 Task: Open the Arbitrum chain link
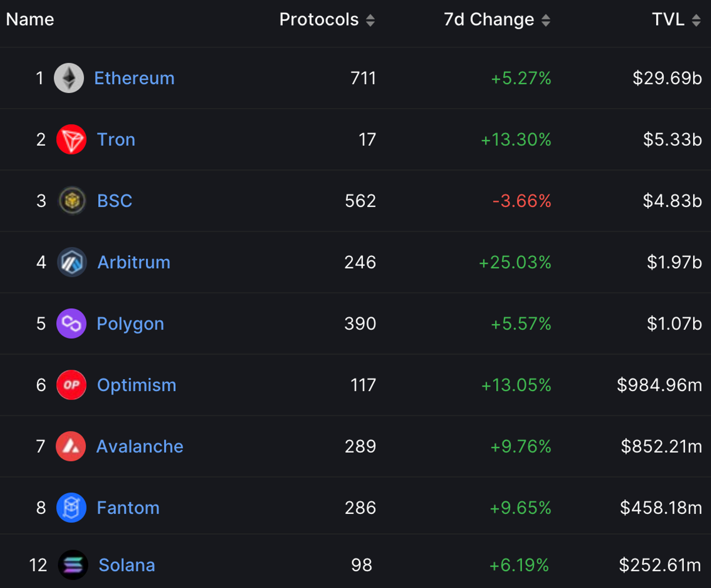click(134, 262)
